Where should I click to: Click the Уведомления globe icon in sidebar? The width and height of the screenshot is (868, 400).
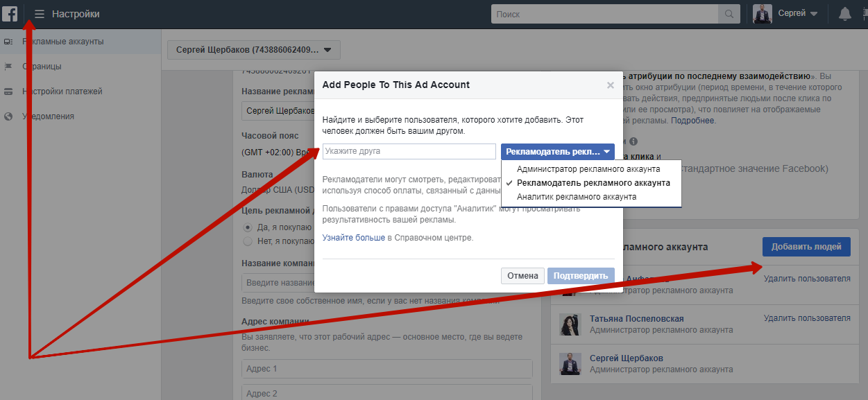point(8,116)
